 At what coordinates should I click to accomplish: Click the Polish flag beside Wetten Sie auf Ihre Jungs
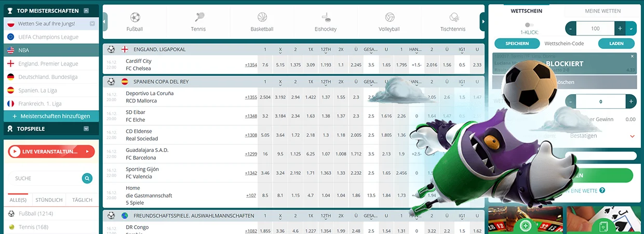point(10,24)
